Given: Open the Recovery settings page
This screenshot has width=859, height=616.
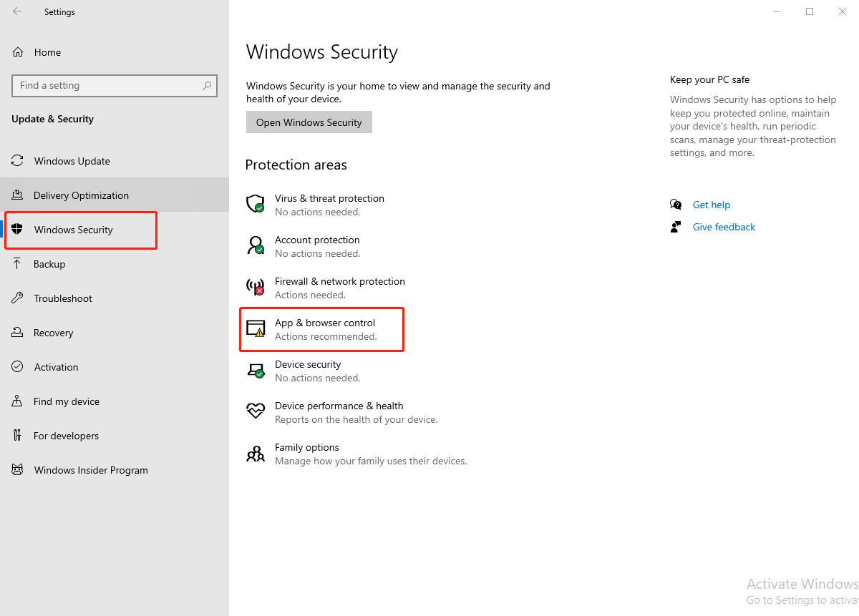Looking at the screenshot, I should pyautogui.click(x=53, y=333).
